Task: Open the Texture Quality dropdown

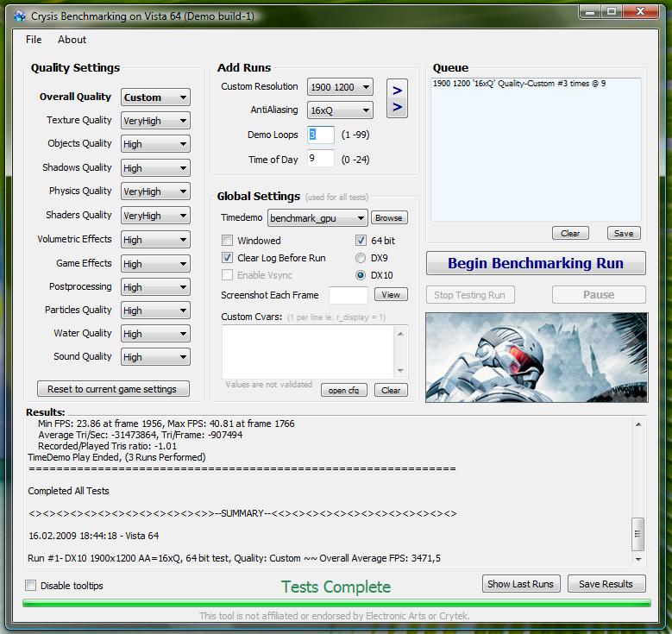Action: pyautogui.click(x=155, y=121)
